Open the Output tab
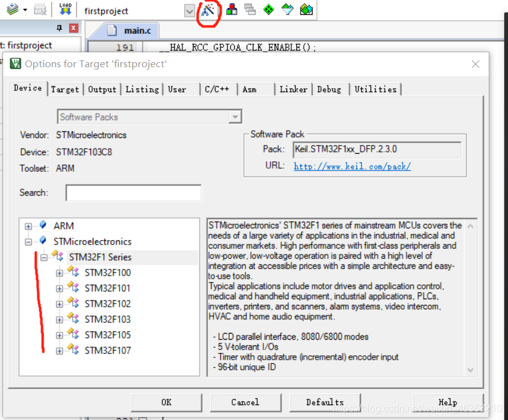Screen dimensions: 508x420 tap(102, 90)
